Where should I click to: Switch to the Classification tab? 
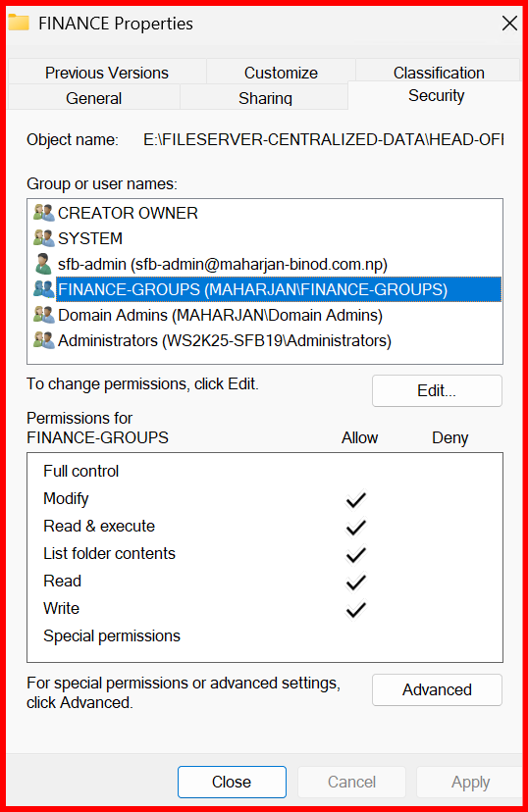pos(439,72)
